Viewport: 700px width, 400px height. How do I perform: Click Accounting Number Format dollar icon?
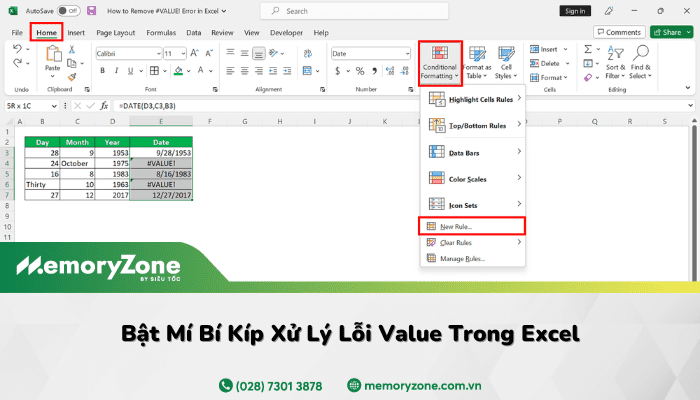tap(338, 71)
